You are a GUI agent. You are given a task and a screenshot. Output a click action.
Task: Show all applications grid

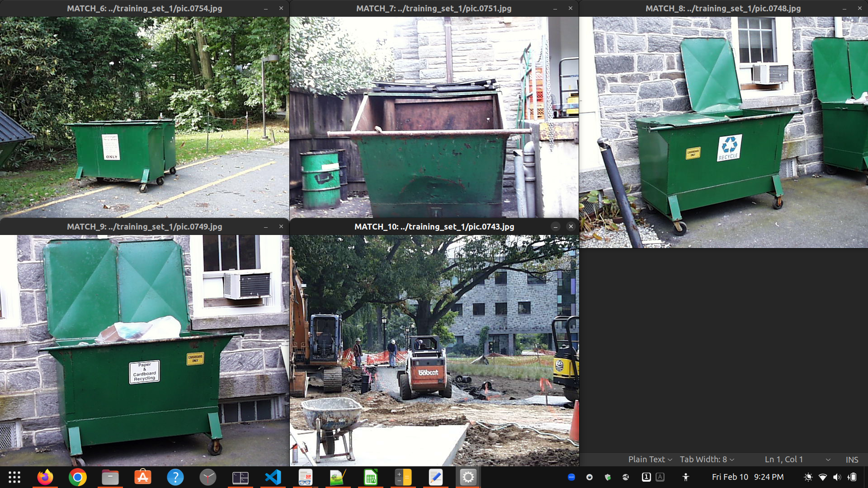click(14, 477)
